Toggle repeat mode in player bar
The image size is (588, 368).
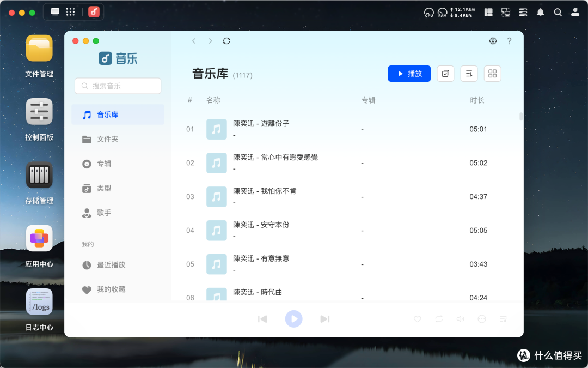tap(439, 319)
